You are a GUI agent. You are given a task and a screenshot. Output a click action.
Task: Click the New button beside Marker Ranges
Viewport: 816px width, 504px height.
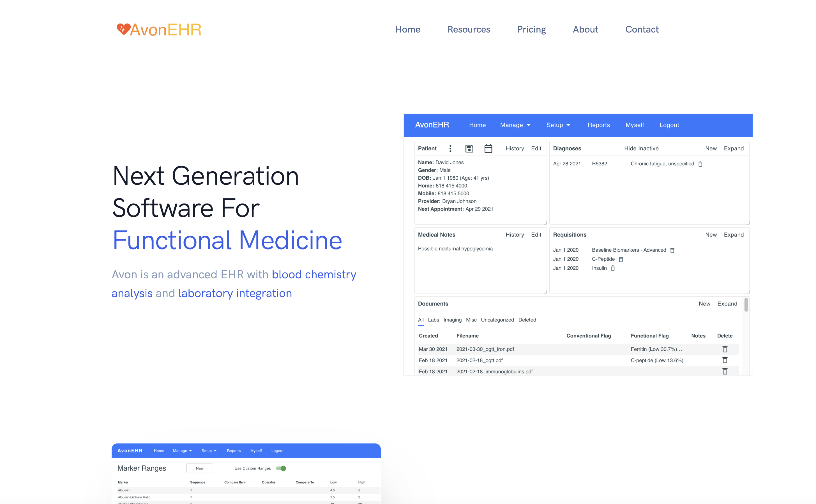point(199,468)
